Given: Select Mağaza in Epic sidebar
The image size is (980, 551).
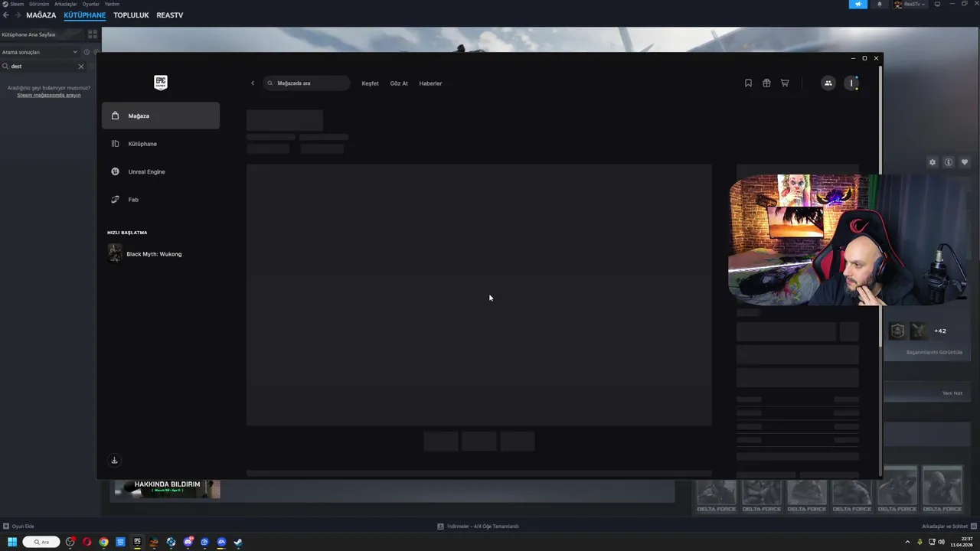Looking at the screenshot, I should [161, 116].
